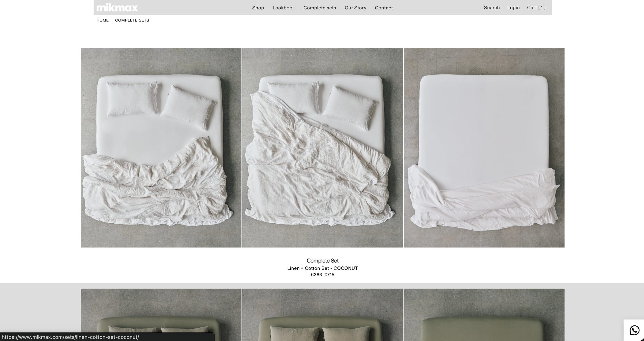Screen dimensions: 644x341
Task: Click the Complete Set heading
Action: coord(322,261)
